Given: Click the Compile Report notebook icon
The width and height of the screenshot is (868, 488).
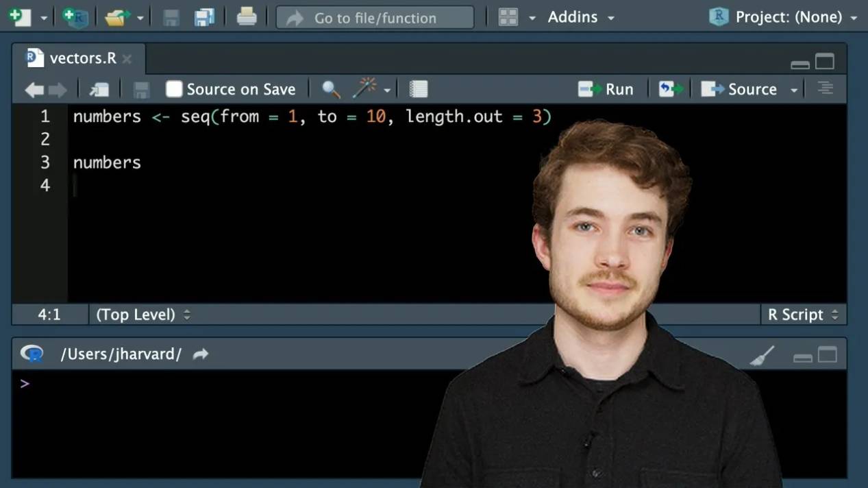Looking at the screenshot, I should 419,89.
